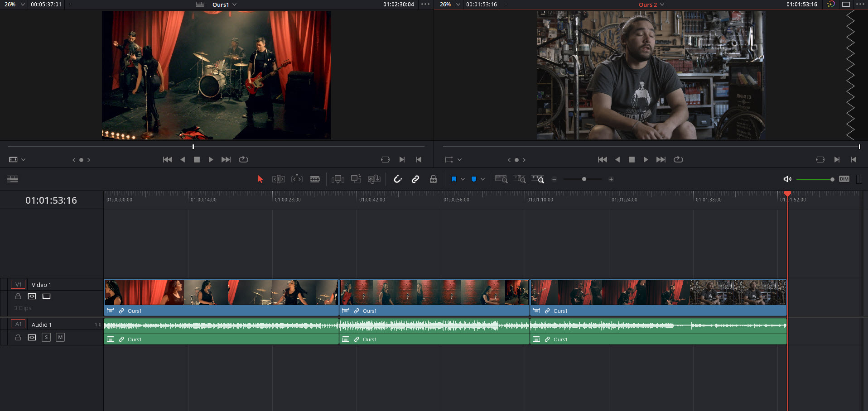Image resolution: width=868 pixels, height=411 pixels.
Task: Lock the Video 1 track
Action: [18, 296]
